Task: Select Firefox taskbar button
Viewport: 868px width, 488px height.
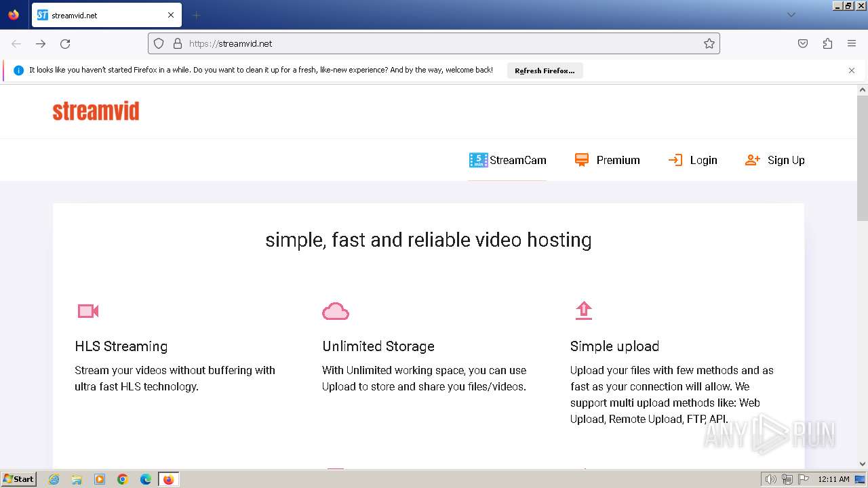Action: pos(168,479)
